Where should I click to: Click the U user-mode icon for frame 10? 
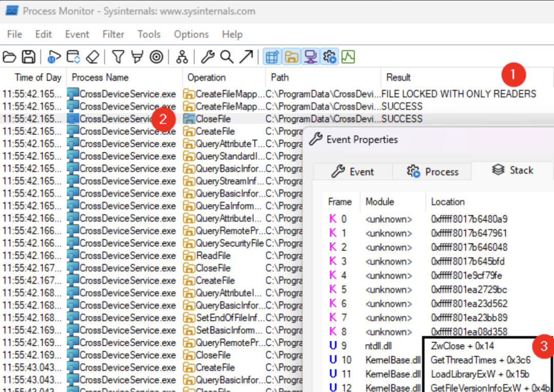(333, 360)
